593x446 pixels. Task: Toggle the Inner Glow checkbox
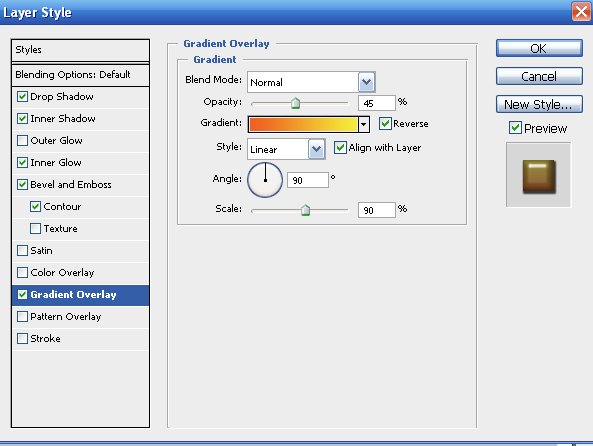tap(22, 162)
